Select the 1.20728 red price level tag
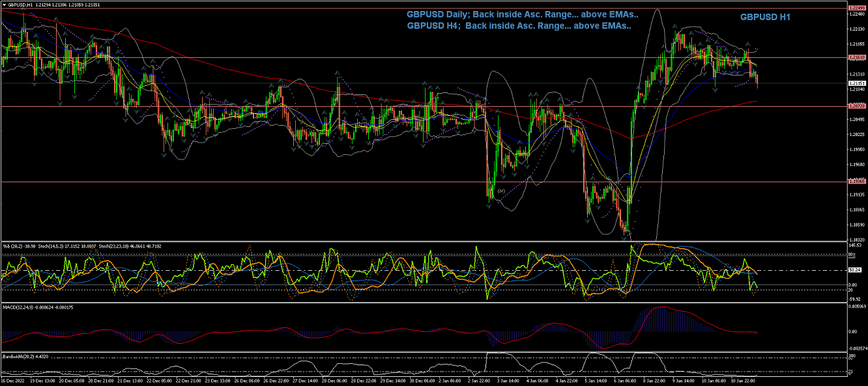Viewport: 868px width, 386px height. pos(856,105)
